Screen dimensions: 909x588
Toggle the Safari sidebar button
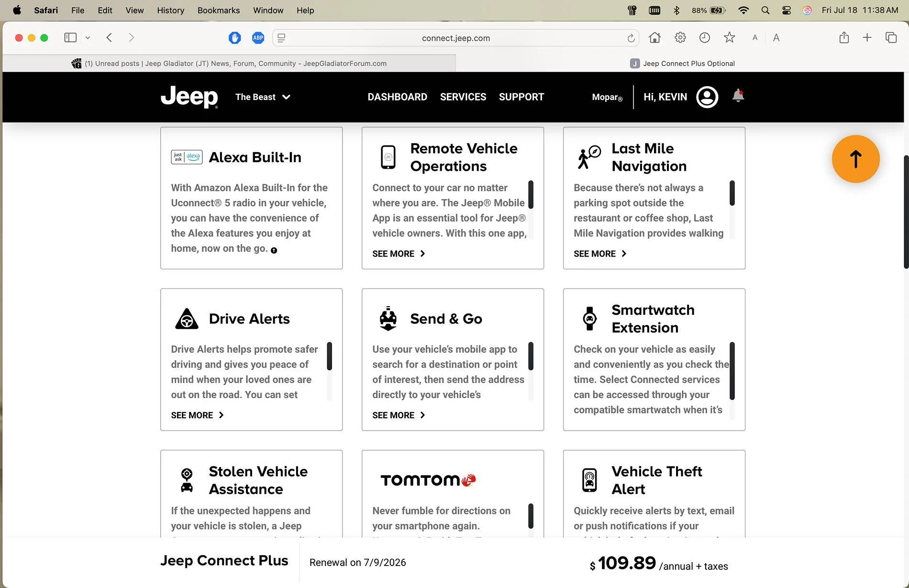[x=70, y=37]
